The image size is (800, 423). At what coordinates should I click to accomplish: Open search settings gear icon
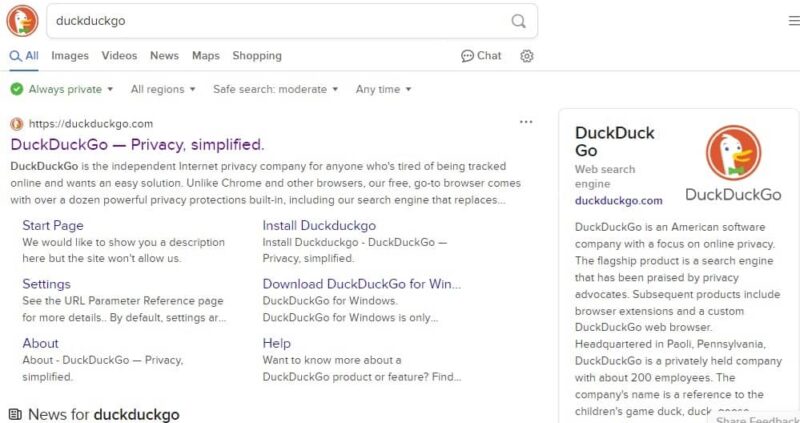pos(527,56)
